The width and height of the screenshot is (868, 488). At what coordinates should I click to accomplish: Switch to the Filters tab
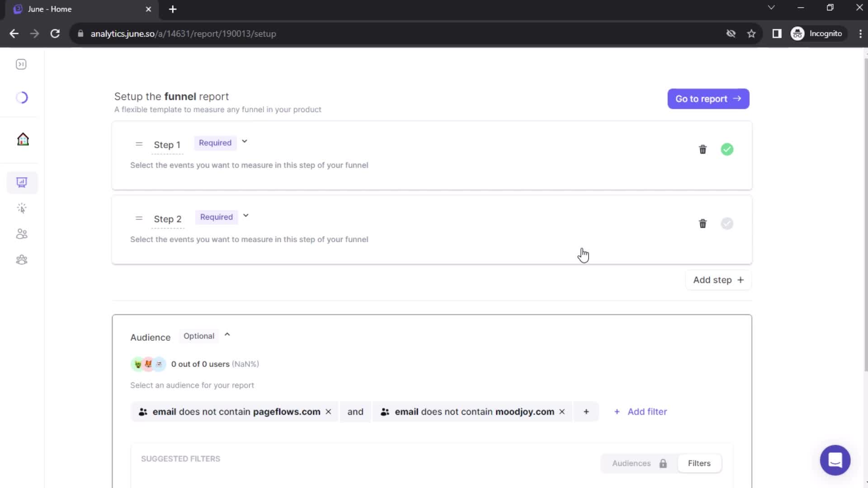tap(700, 463)
